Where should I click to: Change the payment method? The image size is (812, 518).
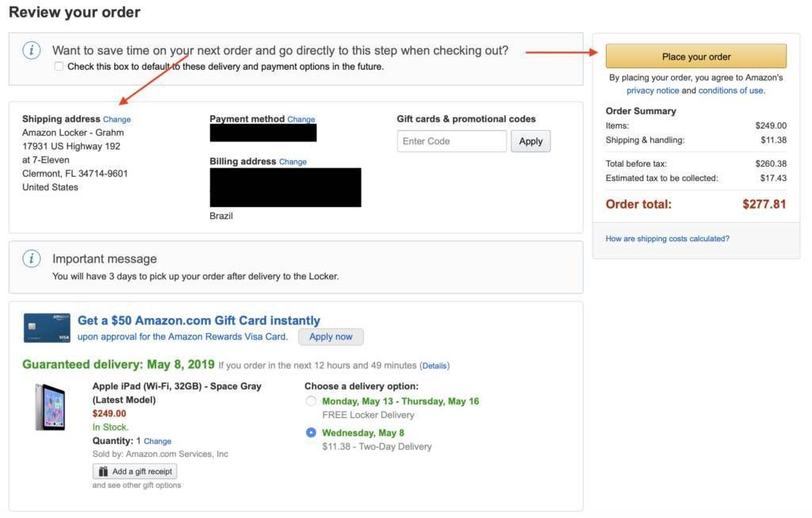coord(301,119)
